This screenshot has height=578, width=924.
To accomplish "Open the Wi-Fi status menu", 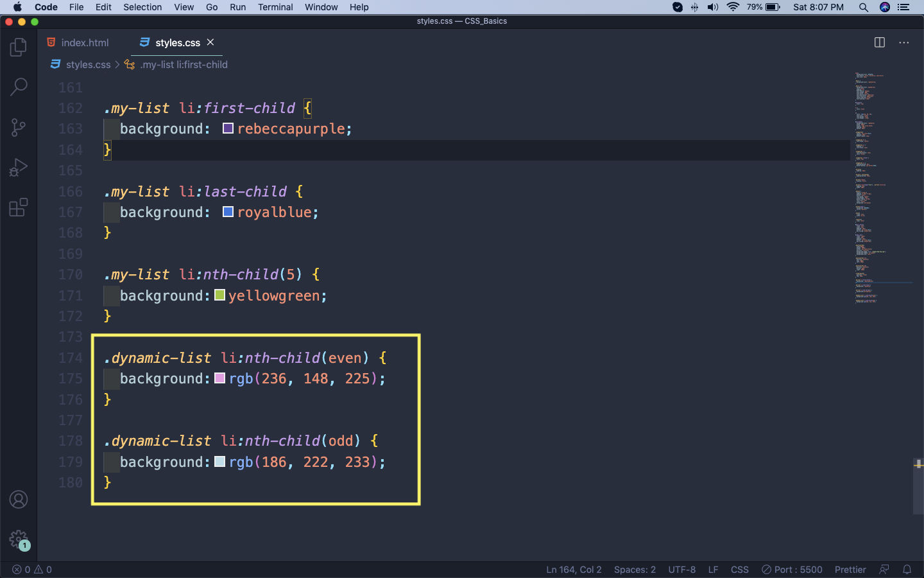I will pos(733,7).
